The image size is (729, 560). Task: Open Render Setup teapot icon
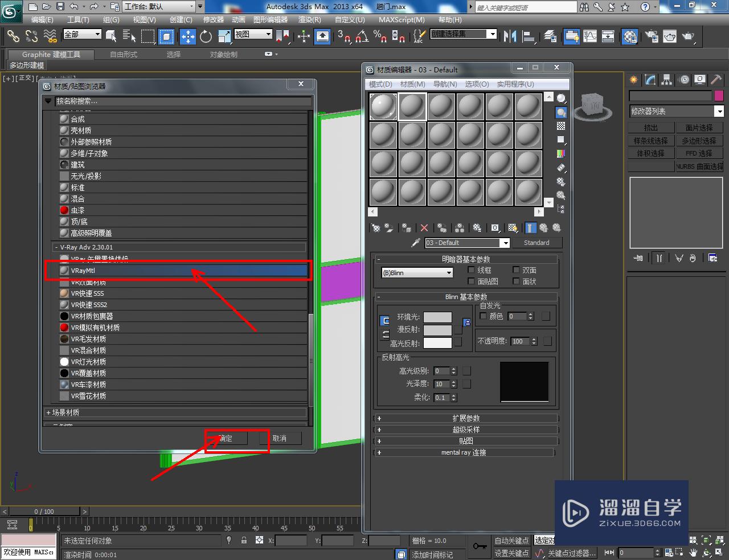pos(652,36)
